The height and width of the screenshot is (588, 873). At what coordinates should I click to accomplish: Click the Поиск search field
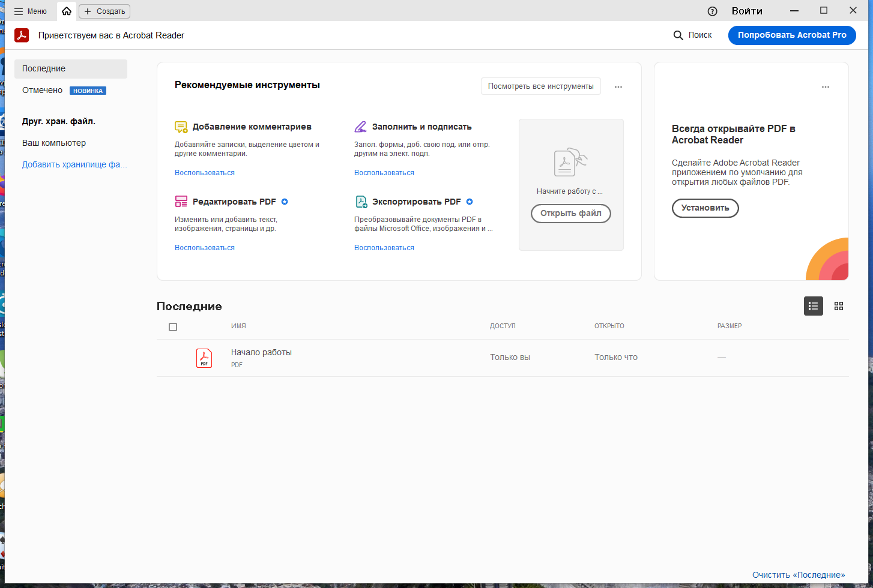point(693,35)
